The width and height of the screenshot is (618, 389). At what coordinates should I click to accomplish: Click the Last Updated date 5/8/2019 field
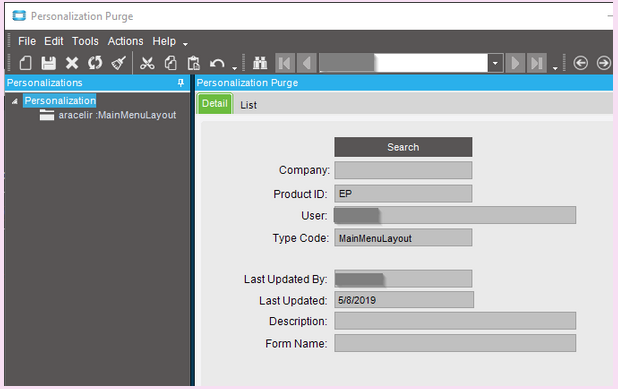click(404, 300)
